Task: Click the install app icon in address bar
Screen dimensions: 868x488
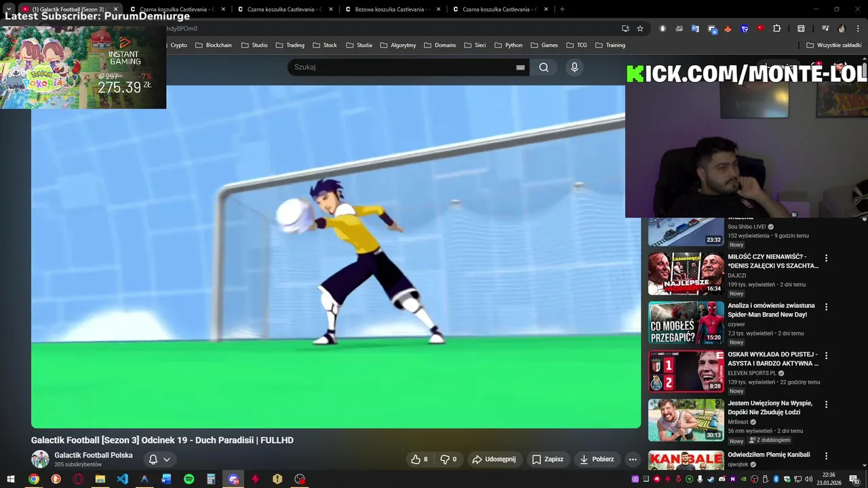Action: coord(625,28)
